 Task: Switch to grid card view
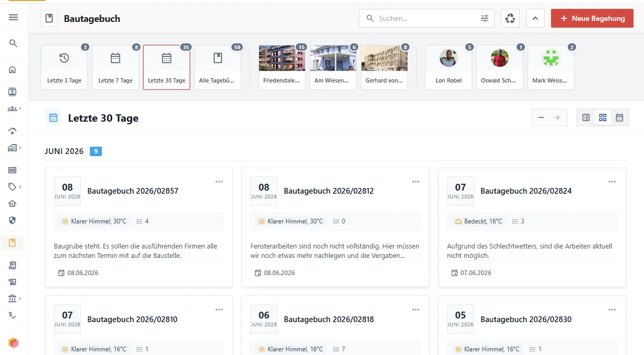603,117
